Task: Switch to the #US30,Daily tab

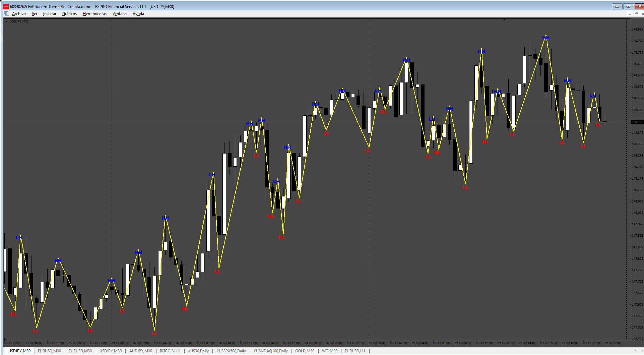Action: (x=198, y=351)
